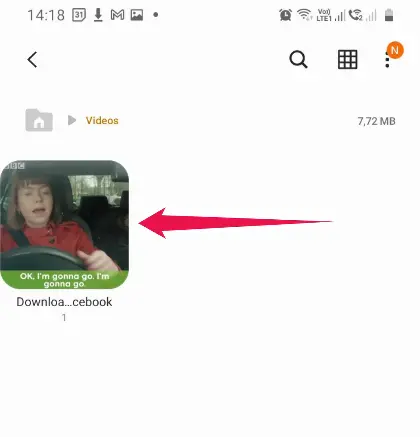Tap the 7,72 MB size label
The width and height of the screenshot is (420, 437).
(376, 121)
